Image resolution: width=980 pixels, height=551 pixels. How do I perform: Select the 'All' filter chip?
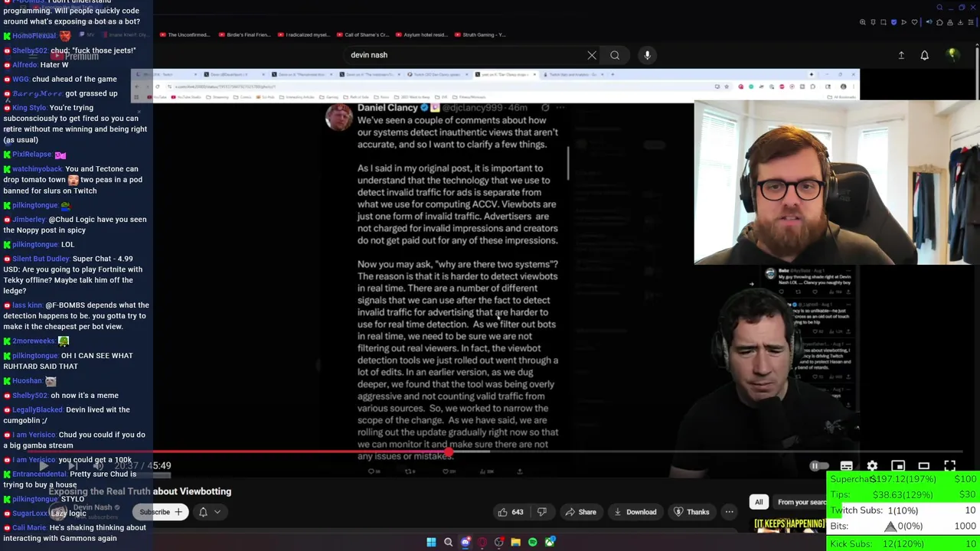[759, 502]
